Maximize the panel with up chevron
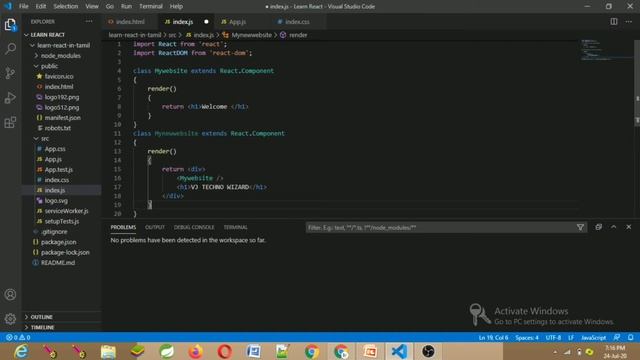Screen dimensions: 640x360 click(x=613, y=227)
